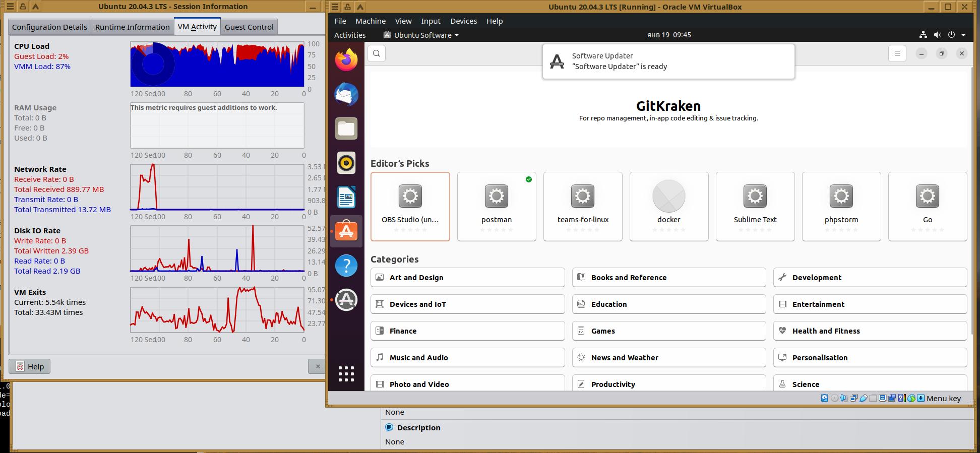Click the recording indicator in VirtualBox status bar
The height and width of the screenshot is (453, 980).
892,398
